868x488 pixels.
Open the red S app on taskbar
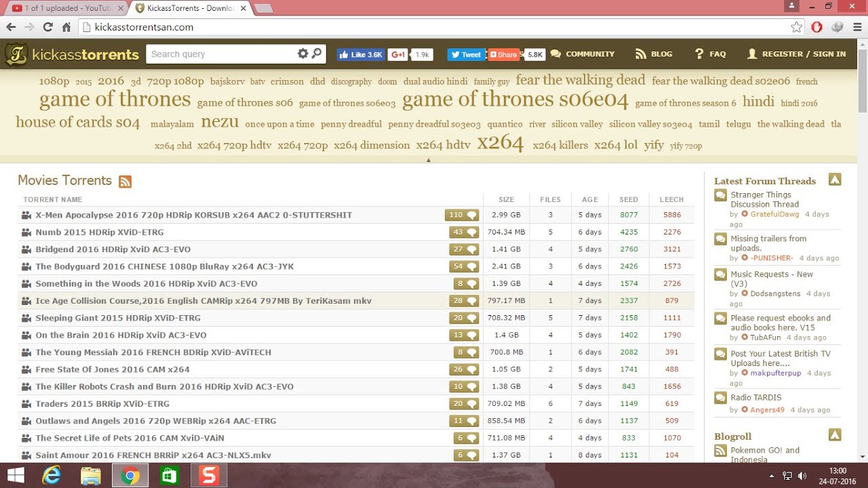pos(208,476)
